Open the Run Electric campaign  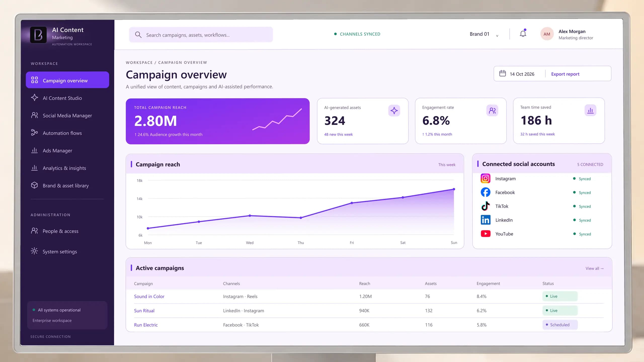pos(146,325)
